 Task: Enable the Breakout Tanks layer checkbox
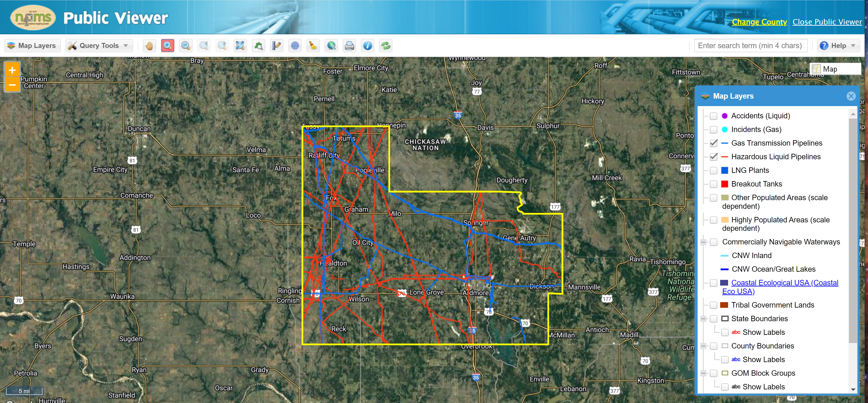click(x=713, y=184)
